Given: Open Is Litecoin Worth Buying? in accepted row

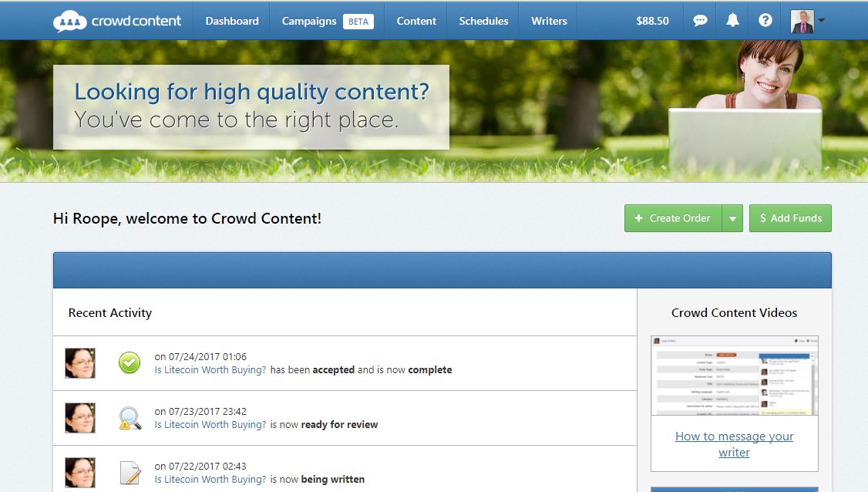Looking at the screenshot, I should (210, 369).
